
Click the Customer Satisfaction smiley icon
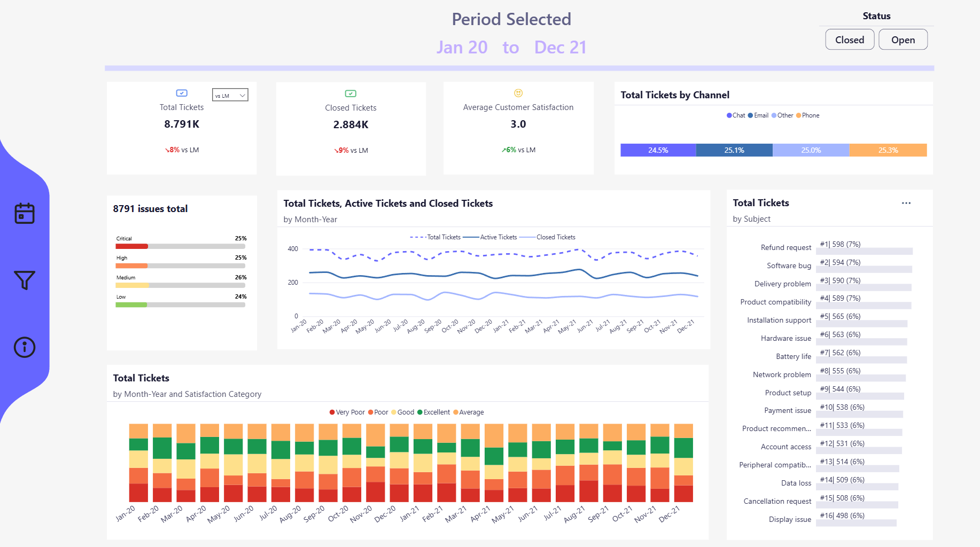(518, 93)
